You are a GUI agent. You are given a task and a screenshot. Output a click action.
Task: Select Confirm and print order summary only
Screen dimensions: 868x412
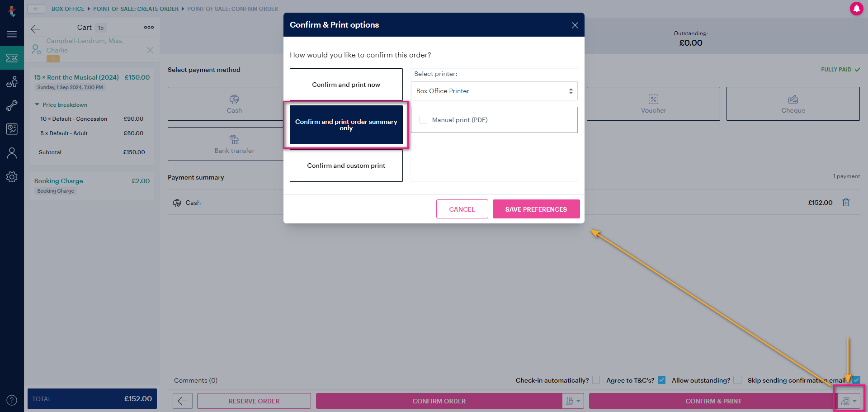(x=346, y=125)
